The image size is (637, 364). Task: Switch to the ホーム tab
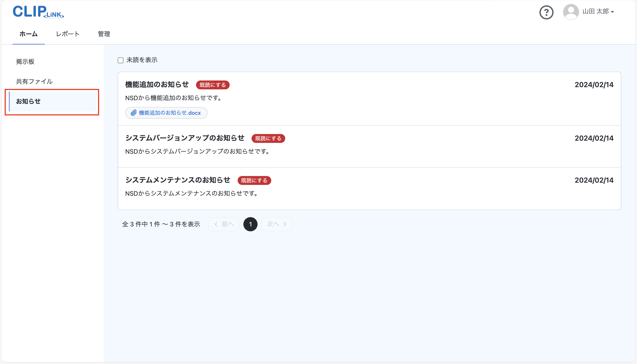(29, 34)
